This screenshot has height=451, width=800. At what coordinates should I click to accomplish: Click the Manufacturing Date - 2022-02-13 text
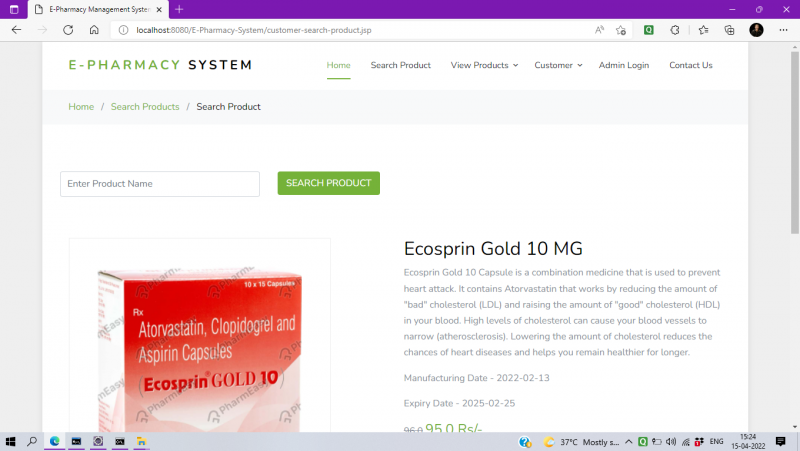coord(477,378)
